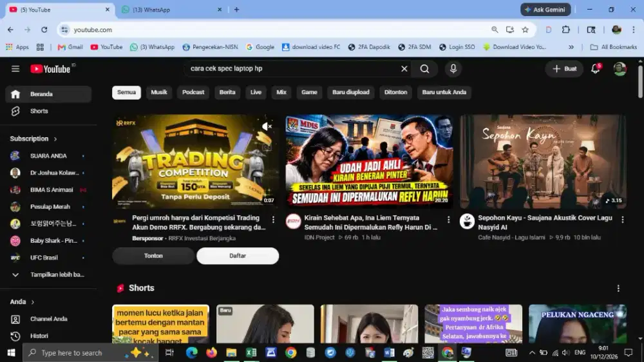Image resolution: width=644 pixels, height=362 pixels.
Task: Click the taskbar volume icon
Action: pos(566,352)
